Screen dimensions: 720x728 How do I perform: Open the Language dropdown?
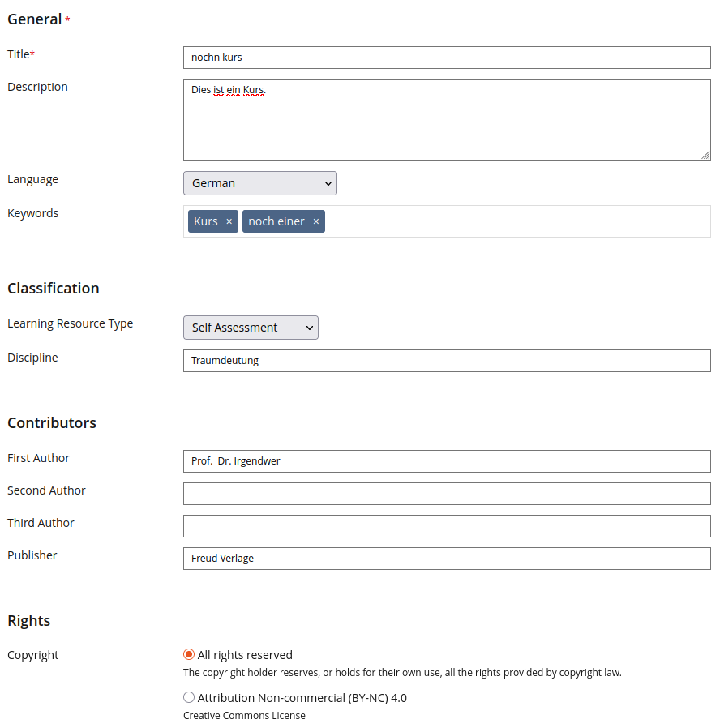[x=259, y=183]
